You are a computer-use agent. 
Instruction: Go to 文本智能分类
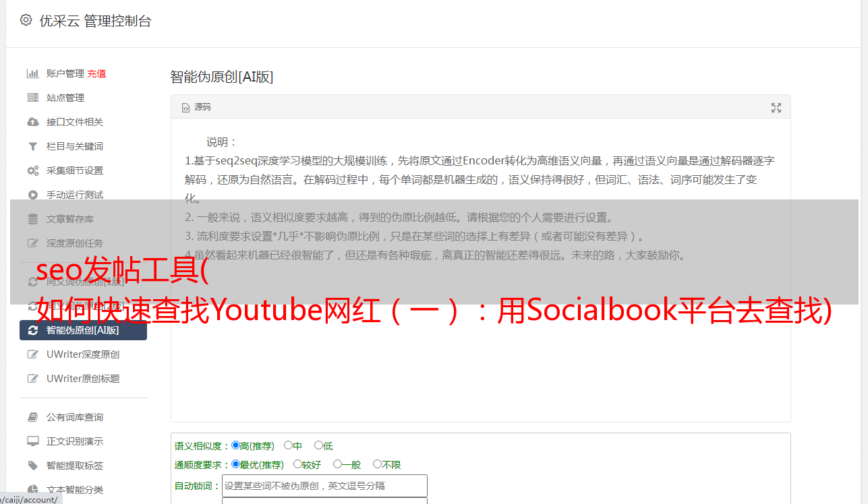click(x=75, y=490)
